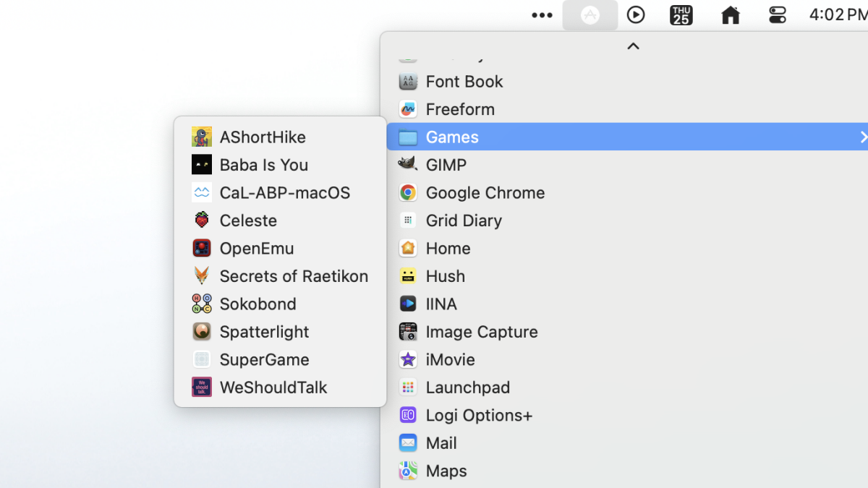This screenshot has height=488, width=868.
Task: Click the Celeste strawberry icon
Action: pyautogui.click(x=202, y=221)
